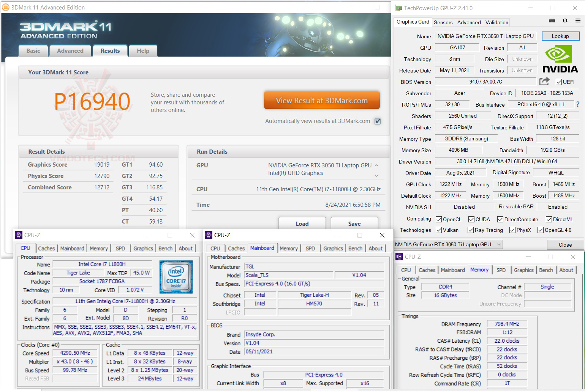Click the Graphics Score value 19019
Viewport: 585px width, 392px height.
point(102,165)
